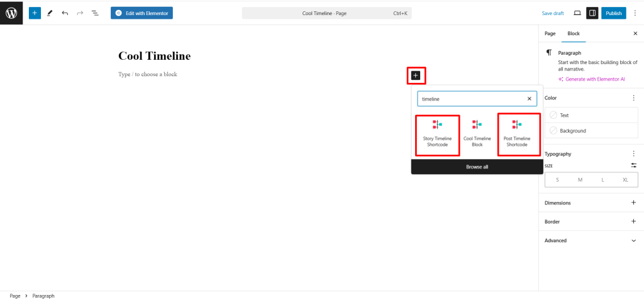Open the WordPress logo menu
Screen dimensions: 644x300
tap(11, 13)
